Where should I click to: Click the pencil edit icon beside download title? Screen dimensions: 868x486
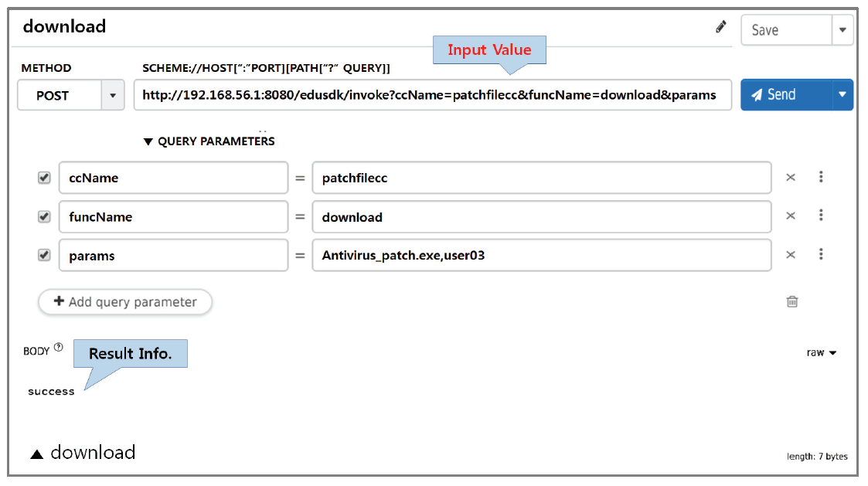[x=721, y=27]
